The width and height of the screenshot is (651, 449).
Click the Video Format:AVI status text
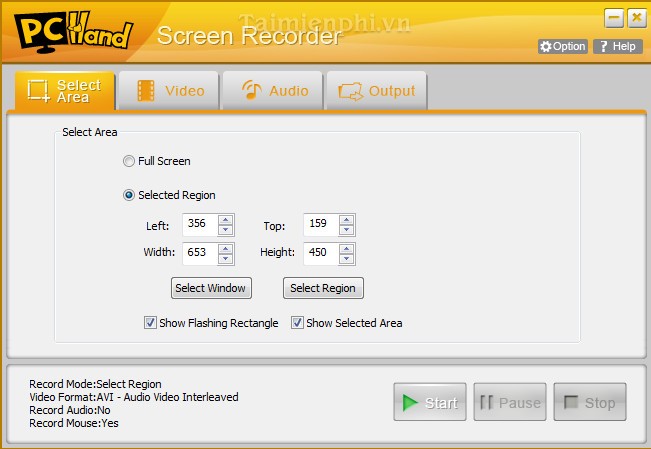[x=134, y=397]
